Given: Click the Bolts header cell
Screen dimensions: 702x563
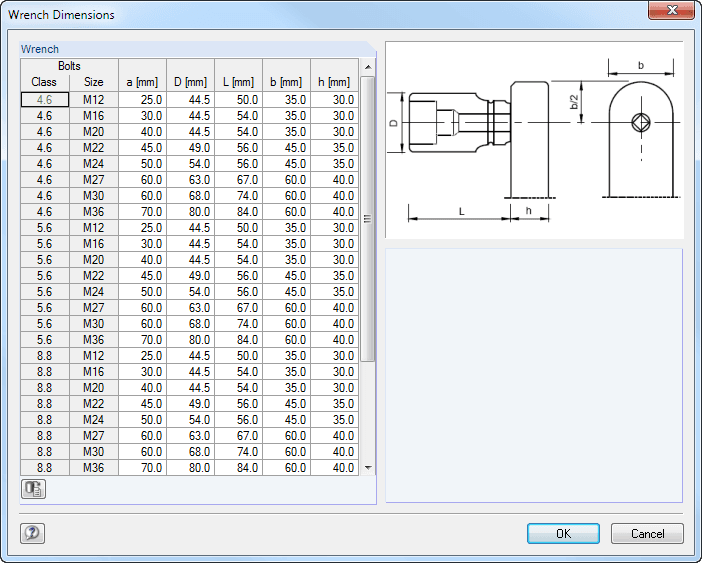Looking at the screenshot, I should 69,66.
